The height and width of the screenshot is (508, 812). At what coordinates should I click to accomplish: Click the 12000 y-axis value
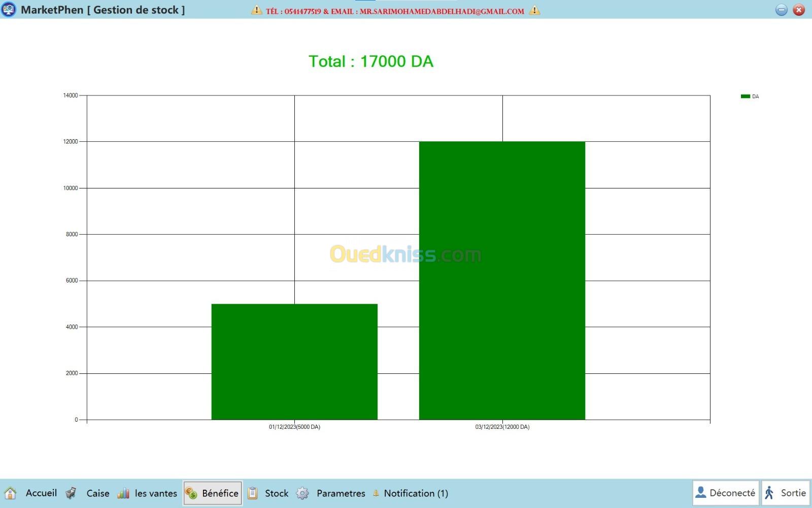(71, 142)
